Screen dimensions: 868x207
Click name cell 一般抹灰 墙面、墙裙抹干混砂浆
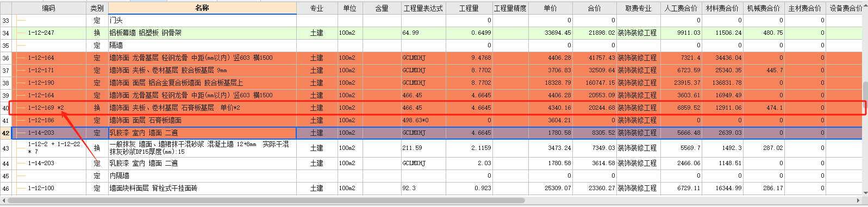point(202,148)
